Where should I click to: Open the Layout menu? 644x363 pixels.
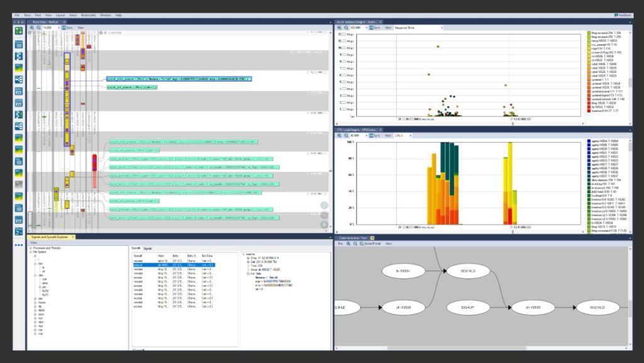60,15
